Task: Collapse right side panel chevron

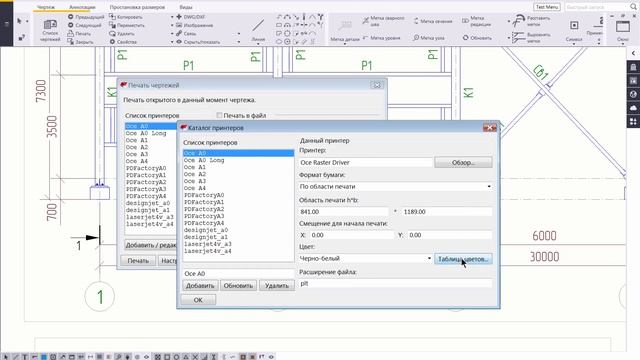Action: [633, 53]
